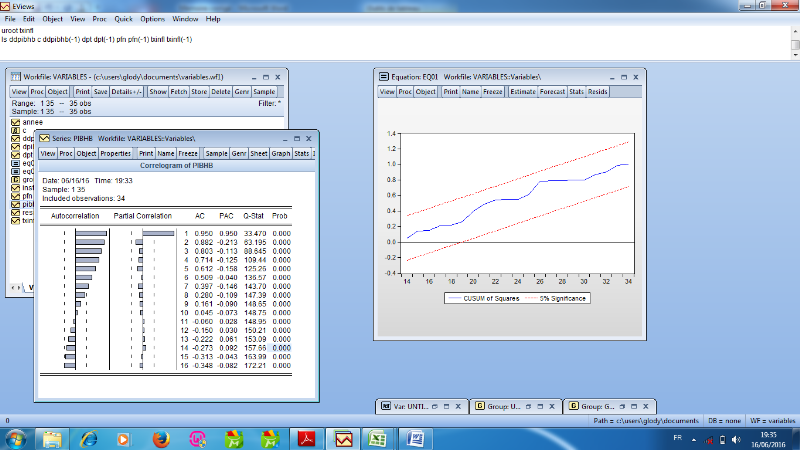Click Details+/- button in Workfile window
The image size is (800, 450).
(126, 92)
